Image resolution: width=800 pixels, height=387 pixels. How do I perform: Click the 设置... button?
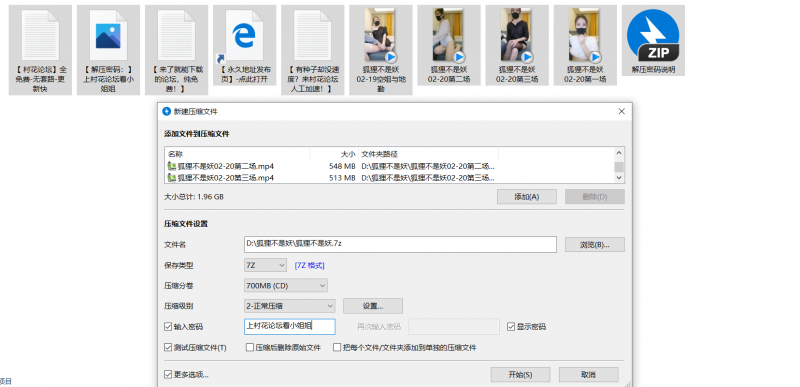(x=373, y=306)
